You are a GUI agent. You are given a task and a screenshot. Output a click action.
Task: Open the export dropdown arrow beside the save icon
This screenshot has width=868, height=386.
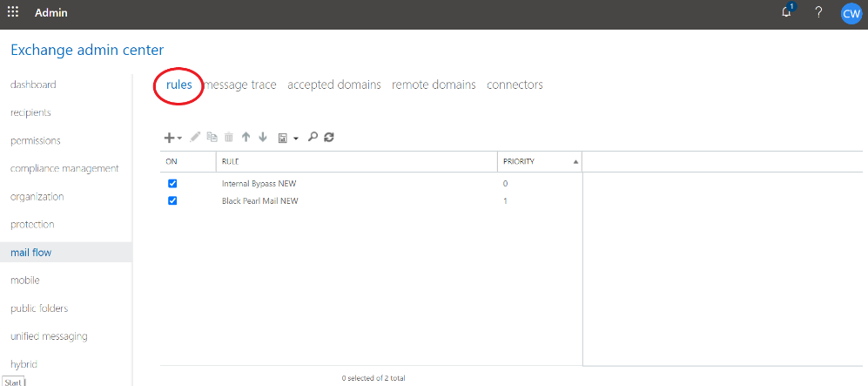coord(296,139)
